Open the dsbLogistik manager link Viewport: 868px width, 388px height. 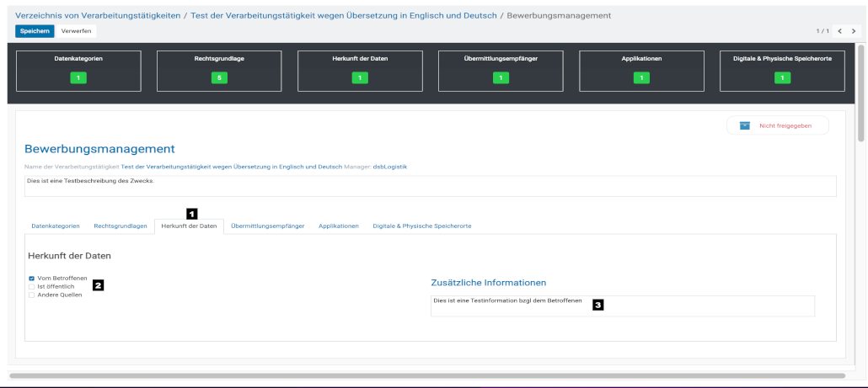click(x=390, y=167)
